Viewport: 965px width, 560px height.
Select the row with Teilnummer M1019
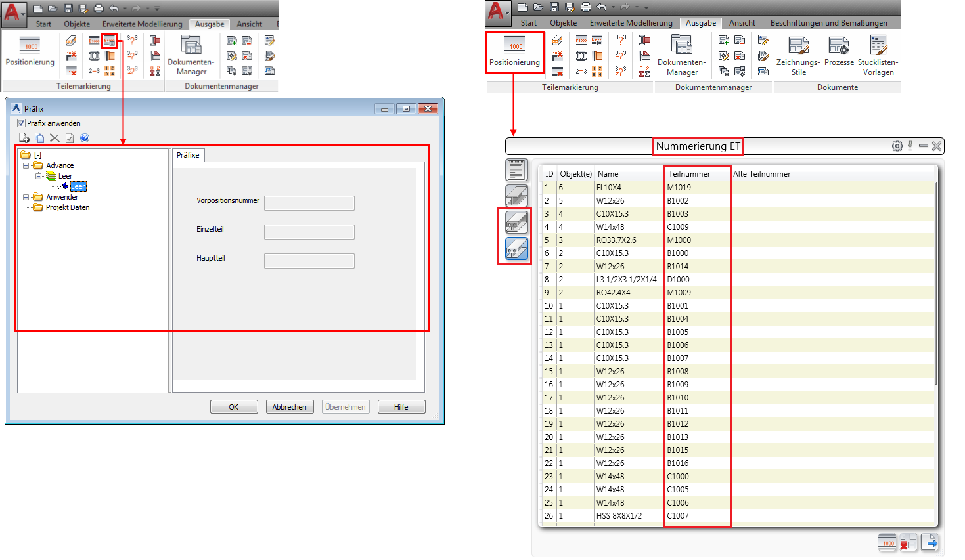737,188
